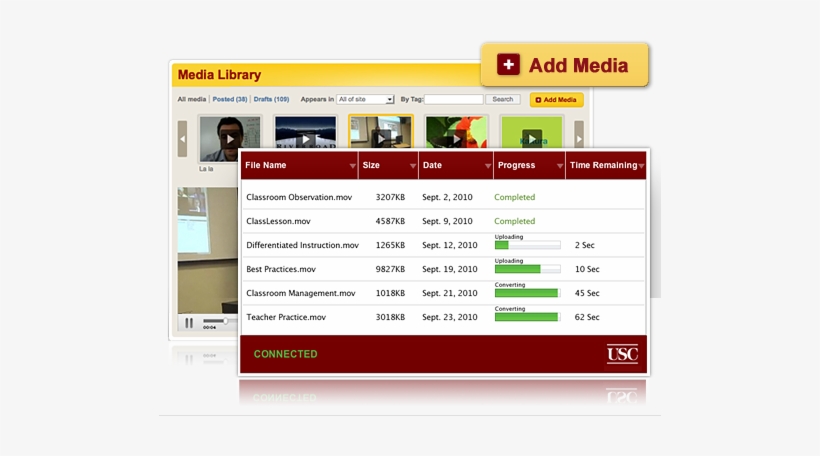Select the Posted (38) filter

coord(230,99)
